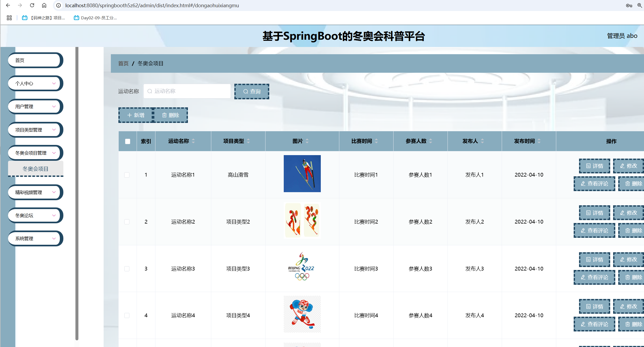This screenshot has height=347, width=644.
Task: Click the zoom magnifier icon in address bar
Action: coord(640,5)
